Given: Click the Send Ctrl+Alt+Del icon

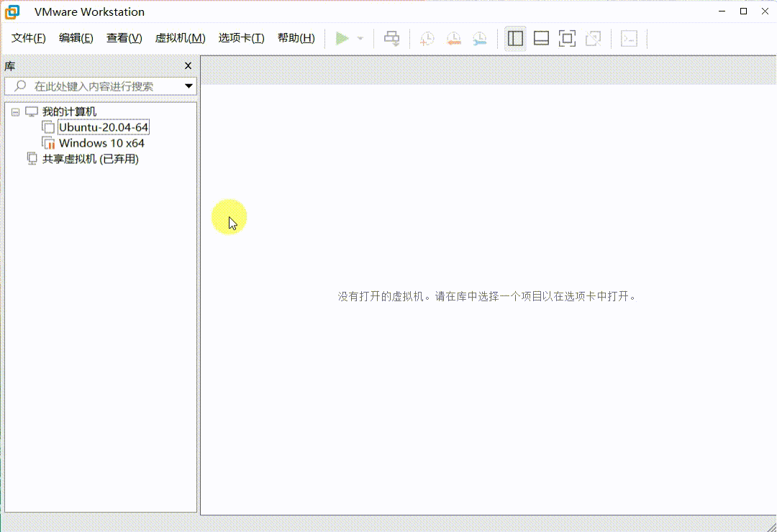Looking at the screenshot, I should [x=392, y=38].
